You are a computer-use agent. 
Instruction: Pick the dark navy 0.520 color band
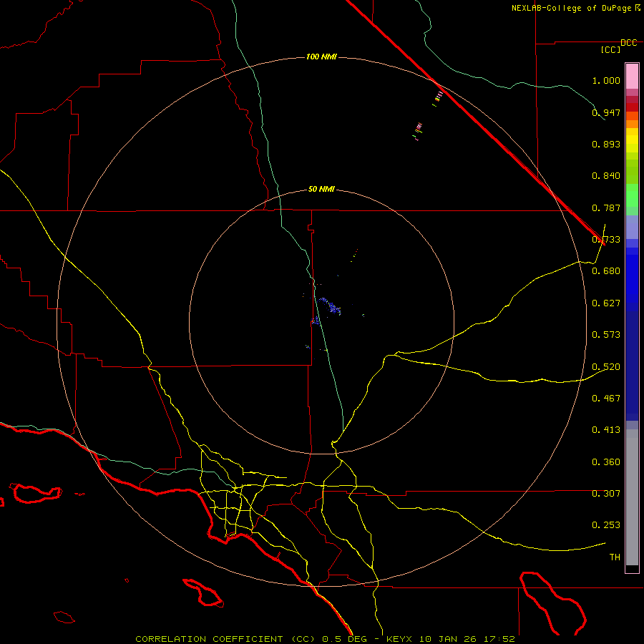point(632,366)
